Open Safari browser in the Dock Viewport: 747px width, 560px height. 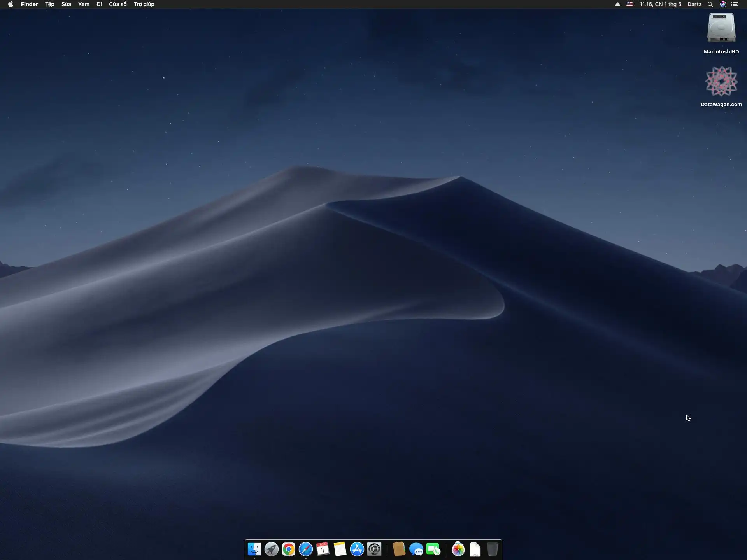[x=306, y=549]
